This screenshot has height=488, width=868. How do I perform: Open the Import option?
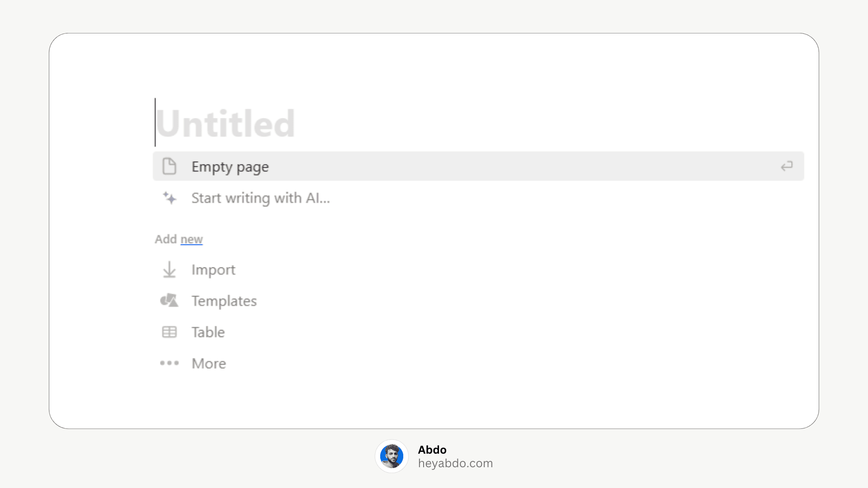tap(213, 270)
